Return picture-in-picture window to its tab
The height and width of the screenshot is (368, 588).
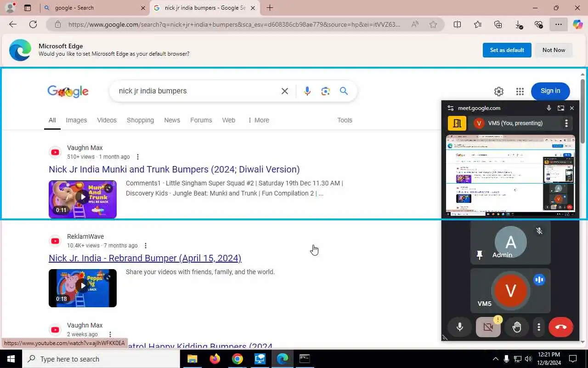pos(561,108)
